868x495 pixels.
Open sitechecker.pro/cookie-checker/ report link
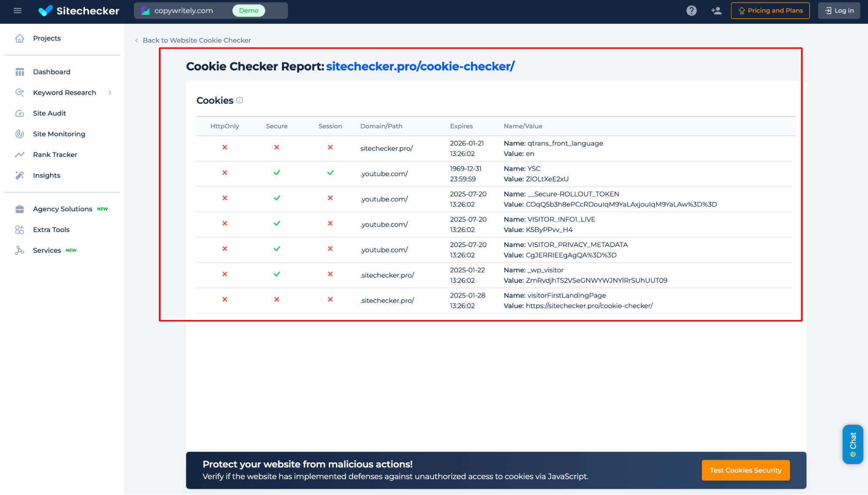(420, 66)
